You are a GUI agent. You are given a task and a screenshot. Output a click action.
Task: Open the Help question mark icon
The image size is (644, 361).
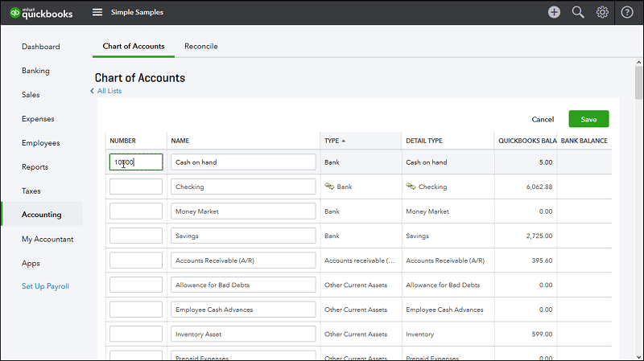(x=627, y=12)
